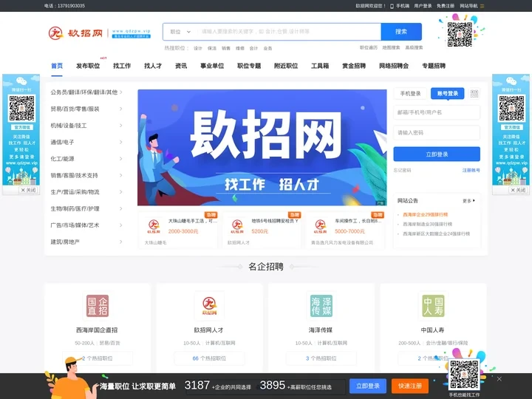Open 专题招聘 navigation item
532x399 pixels.
(434, 66)
